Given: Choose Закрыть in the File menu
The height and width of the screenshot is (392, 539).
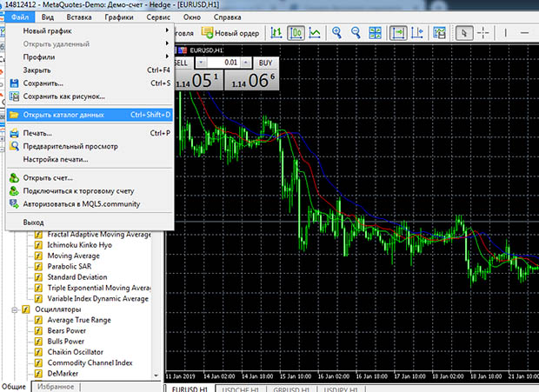Looking at the screenshot, I should 90,70.
